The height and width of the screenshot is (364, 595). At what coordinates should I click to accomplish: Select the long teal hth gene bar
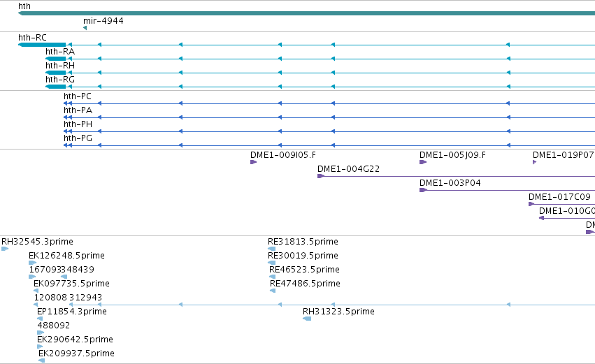(x=307, y=13)
